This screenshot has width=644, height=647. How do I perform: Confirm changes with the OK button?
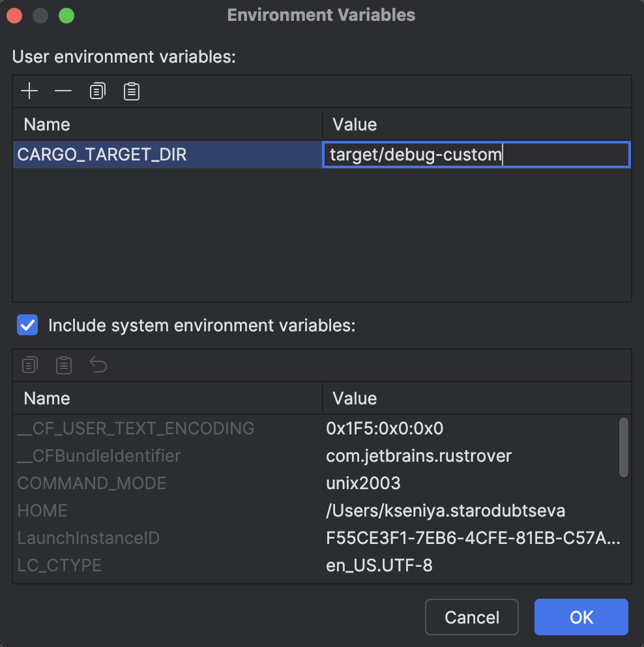coord(580,617)
